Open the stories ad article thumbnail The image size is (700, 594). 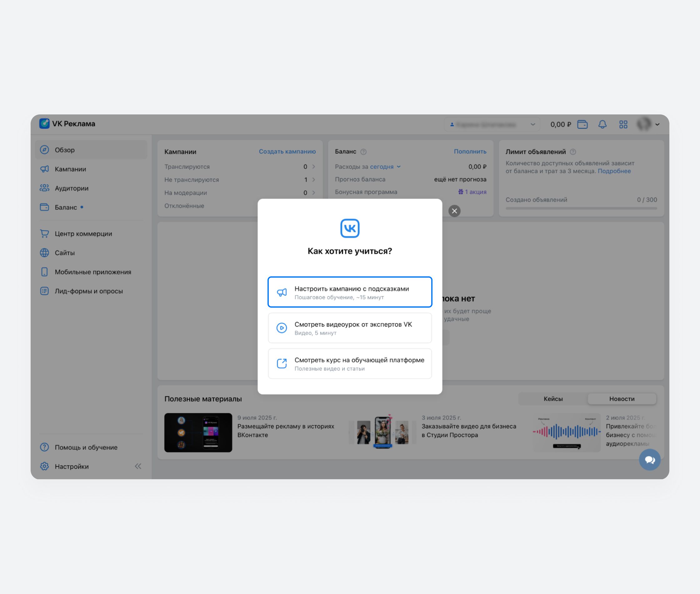[198, 432]
